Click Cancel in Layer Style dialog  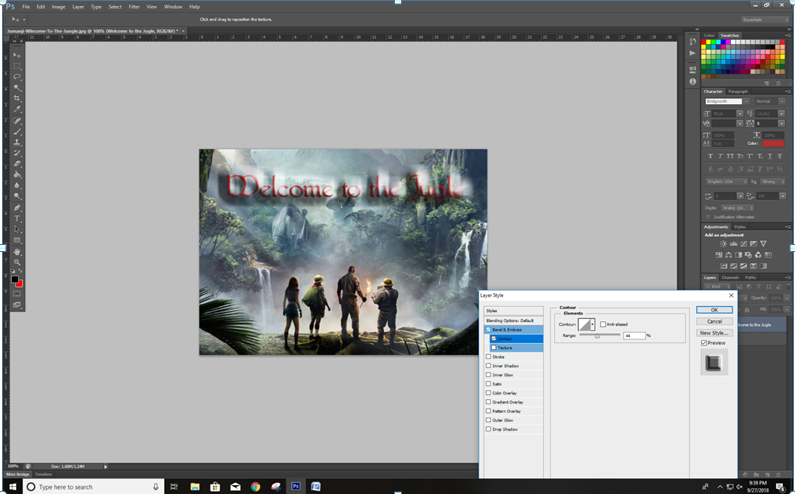click(x=714, y=322)
